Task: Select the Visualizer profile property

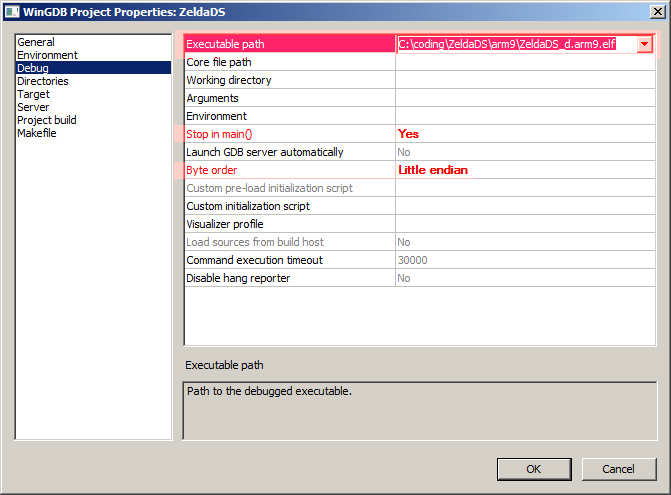Action: [290, 224]
